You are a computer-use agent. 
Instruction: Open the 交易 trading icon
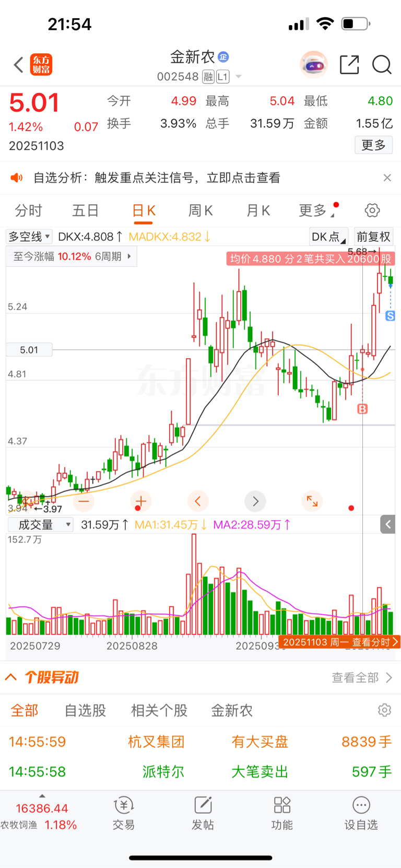(124, 814)
